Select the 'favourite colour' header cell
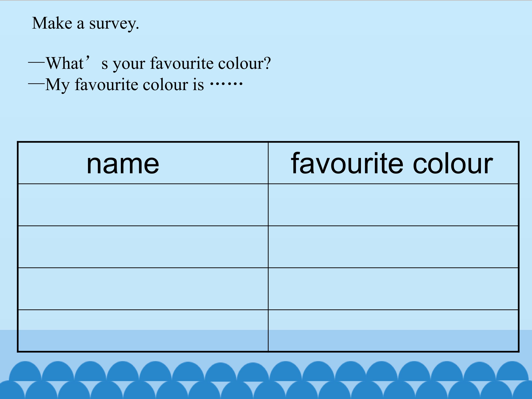Screen dimensions: 532x399 (393, 163)
